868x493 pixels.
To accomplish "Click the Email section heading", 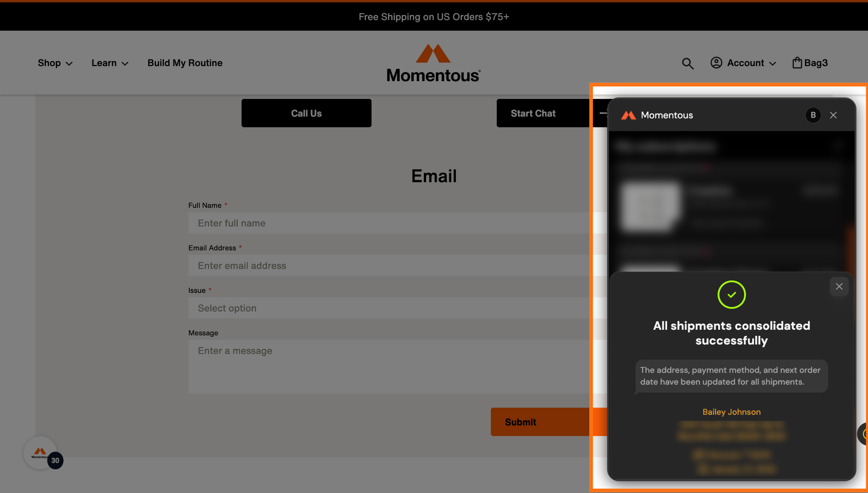I will tap(434, 176).
